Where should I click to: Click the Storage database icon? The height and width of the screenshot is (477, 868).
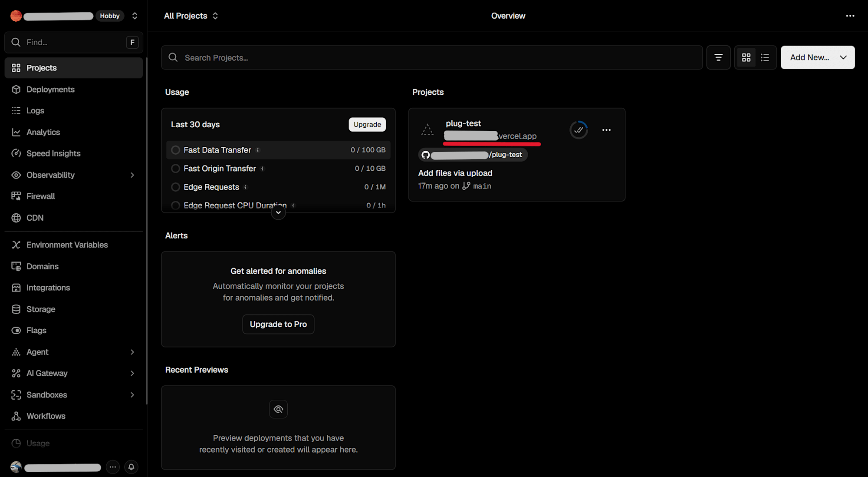click(16, 309)
